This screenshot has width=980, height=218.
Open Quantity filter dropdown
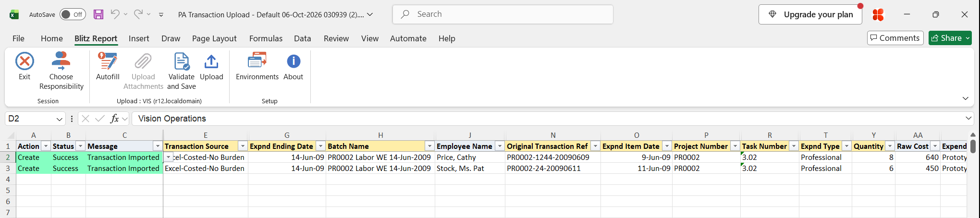point(890,146)
